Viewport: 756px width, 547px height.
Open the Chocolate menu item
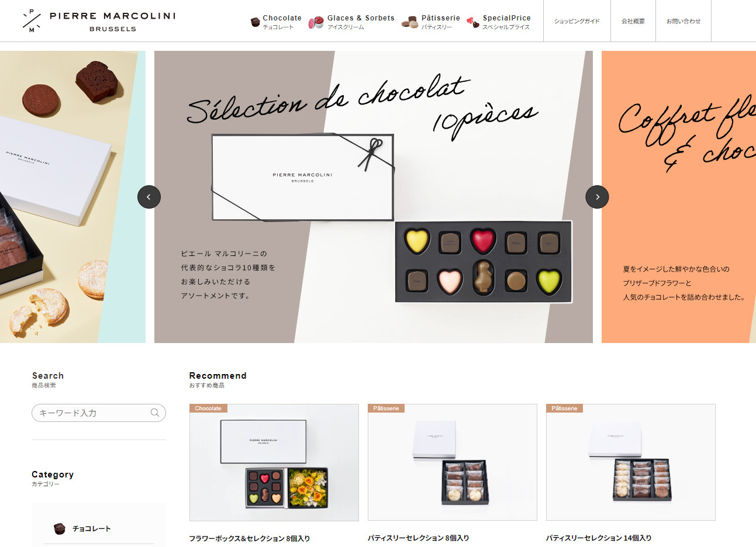coord(282,22)
